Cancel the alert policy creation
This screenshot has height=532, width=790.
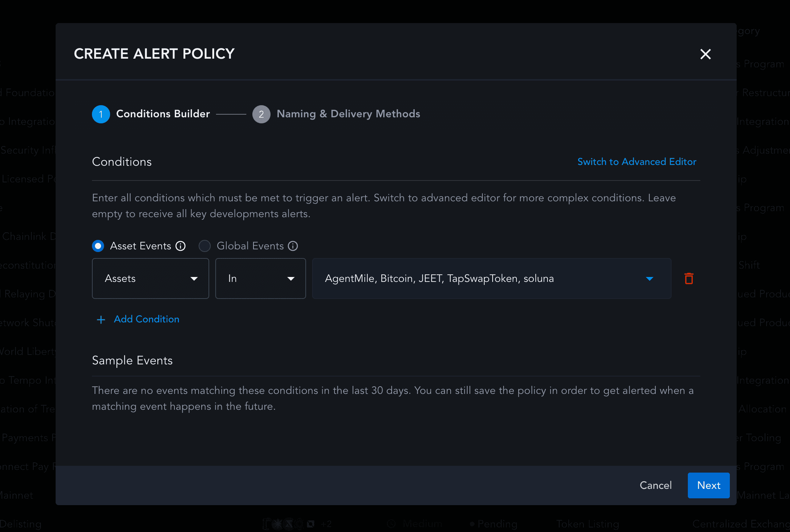655,485
